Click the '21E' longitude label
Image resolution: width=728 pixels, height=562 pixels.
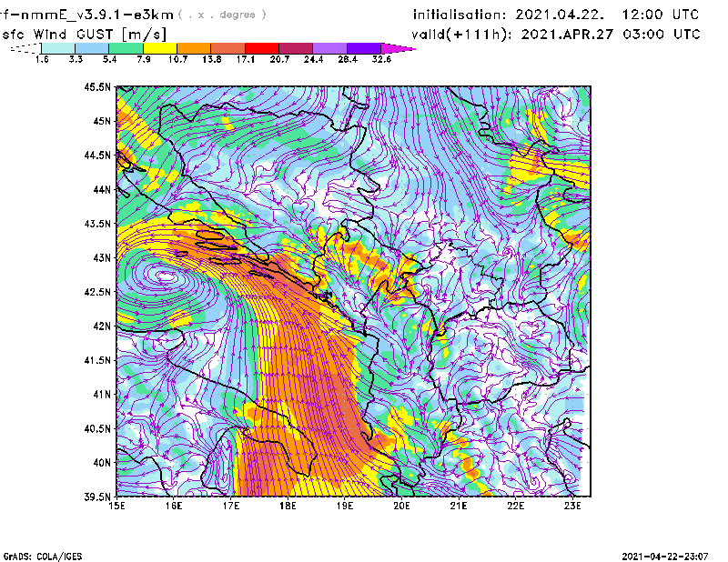(459, 506)
